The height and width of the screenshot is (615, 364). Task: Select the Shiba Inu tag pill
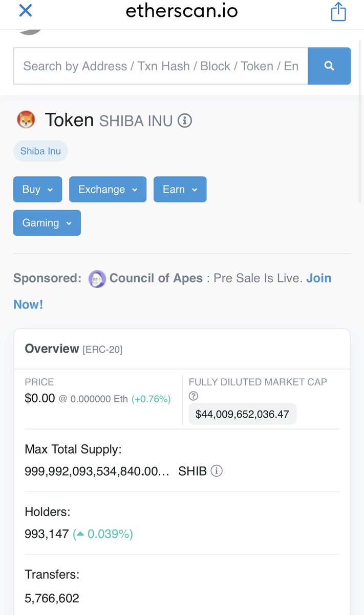click(x=40, y=151)
